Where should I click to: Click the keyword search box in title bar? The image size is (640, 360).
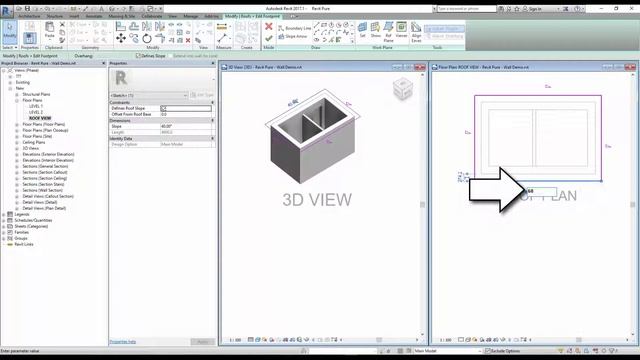pyautogui.click(x=467, y=9)
